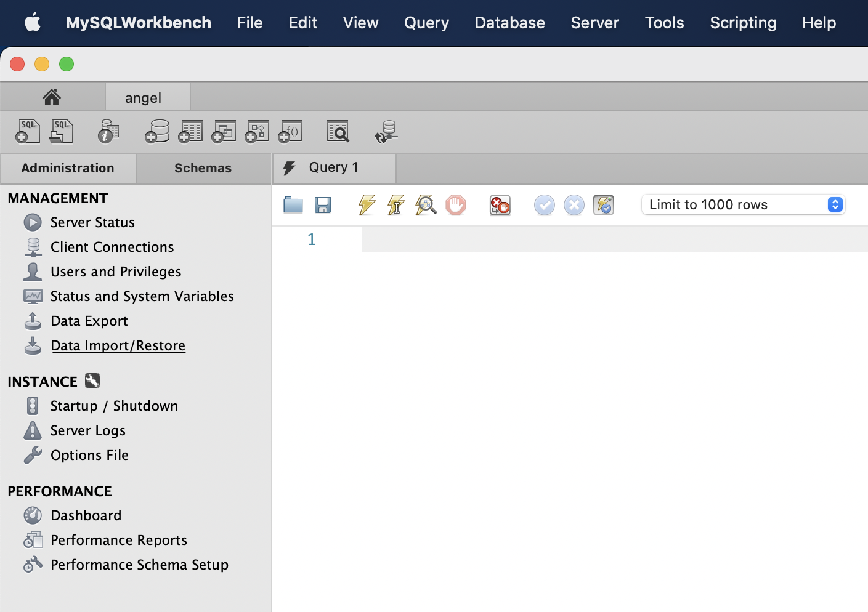Open Server Status

coord(92,222)
